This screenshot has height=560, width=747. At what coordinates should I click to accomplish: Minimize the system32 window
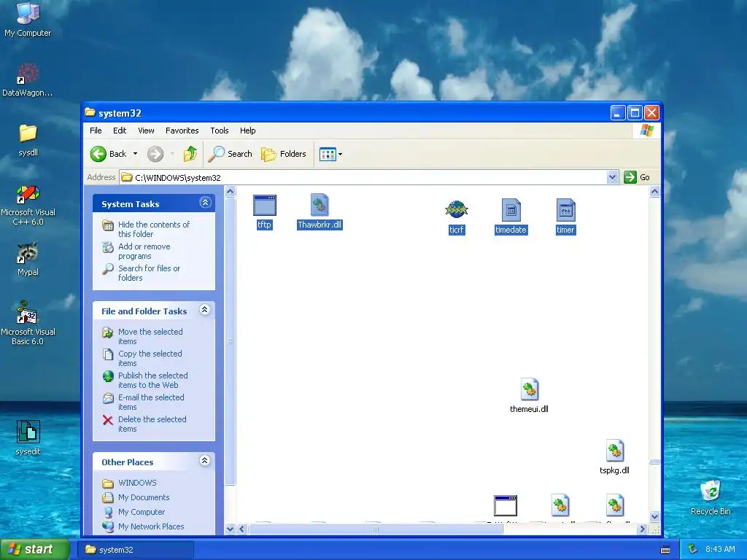tap(617, 113)
